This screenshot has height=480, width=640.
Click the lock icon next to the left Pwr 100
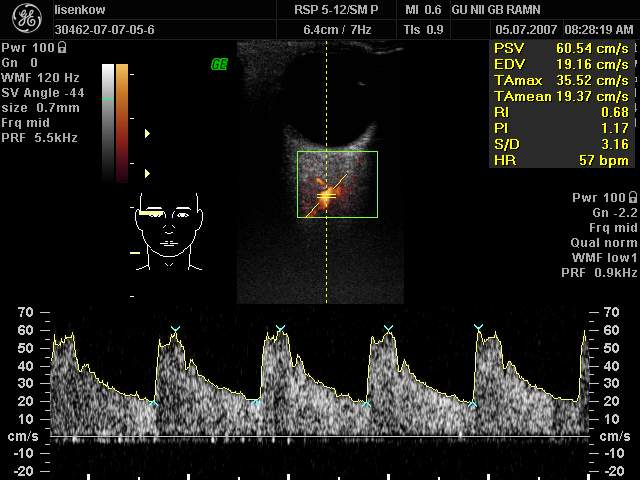[x=62, y=47]
